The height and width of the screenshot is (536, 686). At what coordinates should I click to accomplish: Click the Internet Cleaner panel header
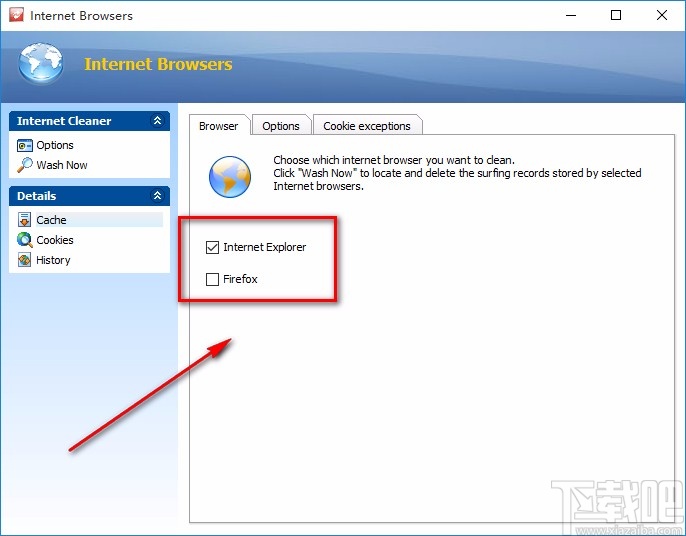(x=89, y=121)
